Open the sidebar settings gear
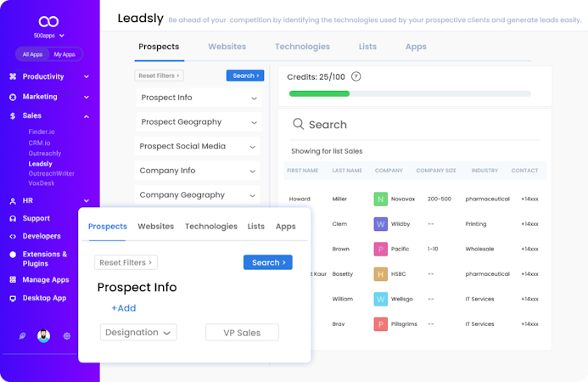 tap(67, 336)
